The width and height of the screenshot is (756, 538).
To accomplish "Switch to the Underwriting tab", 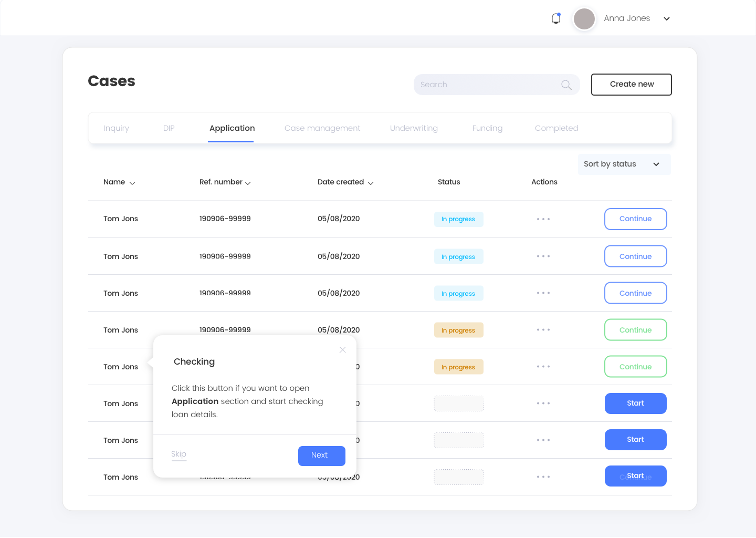I will (414, 128).
